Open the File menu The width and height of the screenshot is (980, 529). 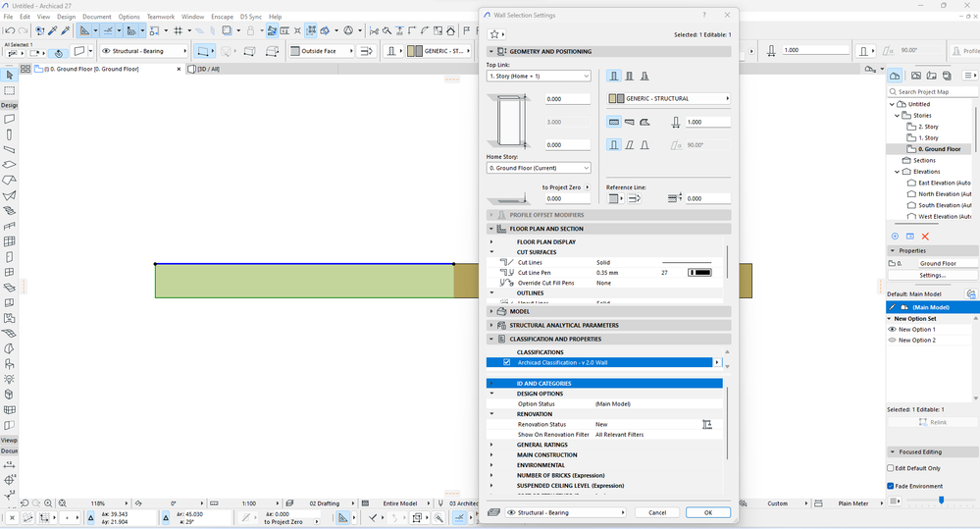8,17
